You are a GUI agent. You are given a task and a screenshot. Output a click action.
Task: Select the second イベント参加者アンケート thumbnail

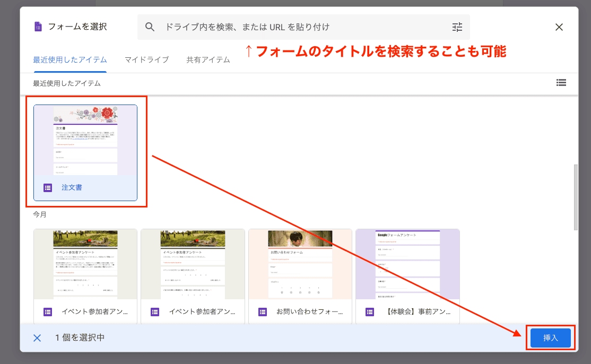pyautogui.click(x=193, y=264)
